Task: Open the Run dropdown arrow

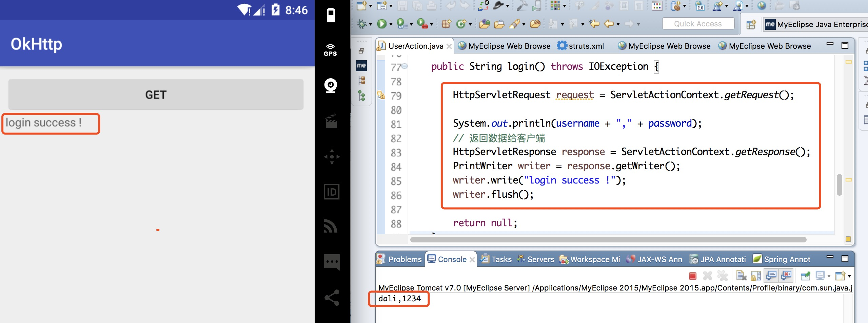Action: [x=391, y=24]
